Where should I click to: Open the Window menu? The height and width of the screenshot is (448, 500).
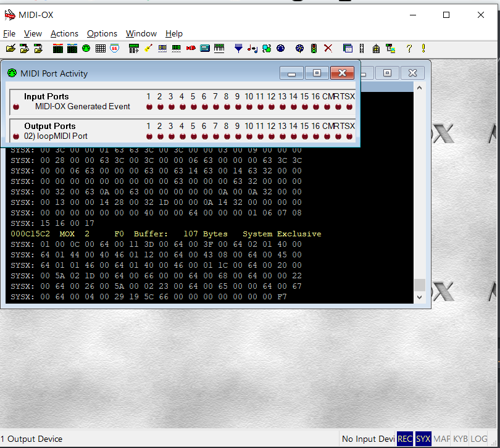click(141, 33)
